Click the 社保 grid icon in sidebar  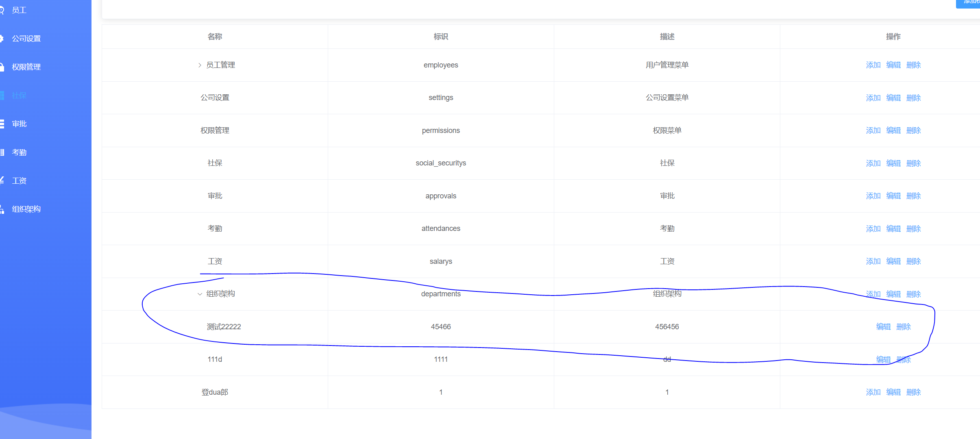pyautogui.click(x=3, y=95)
